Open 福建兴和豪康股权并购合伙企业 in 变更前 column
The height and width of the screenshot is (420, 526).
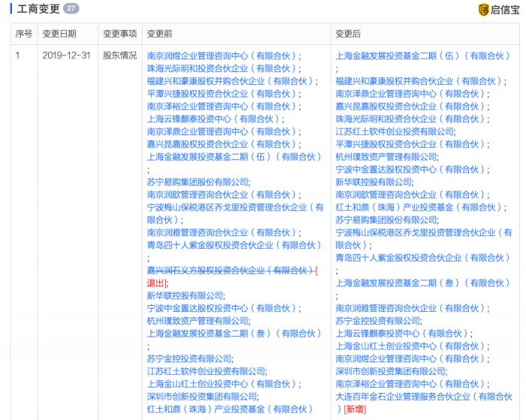coord(231,81)
